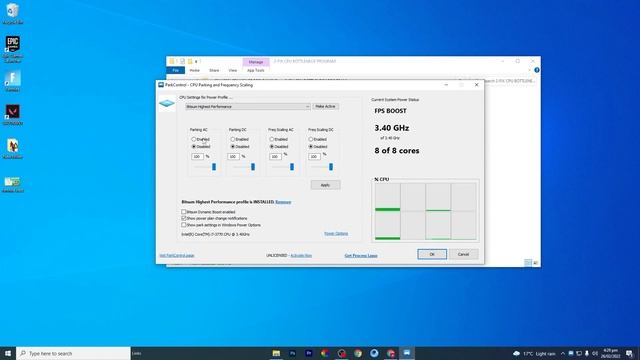This screenshot has height=360, width=640.
Task: Open the Visit ParkControl page link
Action: tap(177, 256)
